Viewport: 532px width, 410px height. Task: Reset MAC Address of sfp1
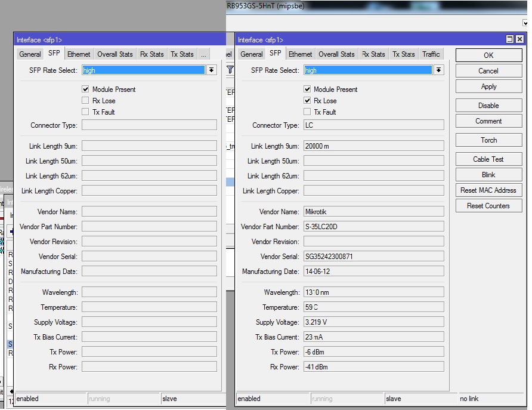coord(488,190)
